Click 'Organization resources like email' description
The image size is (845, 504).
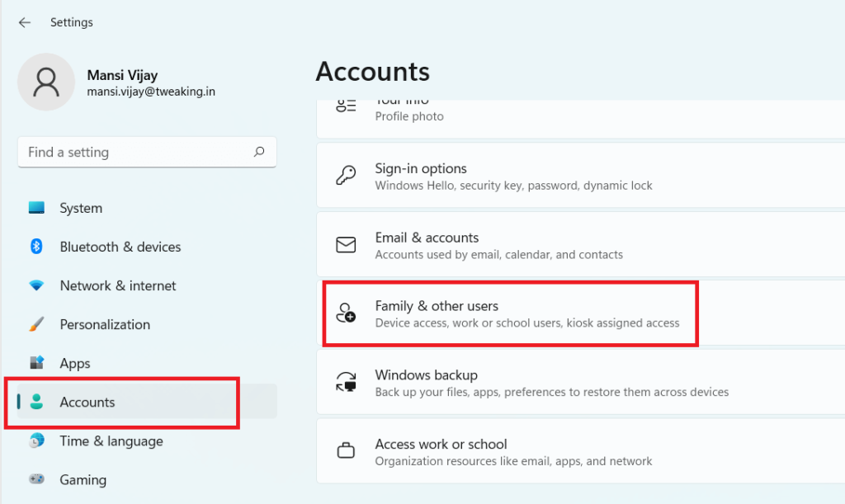coord(513,461)
